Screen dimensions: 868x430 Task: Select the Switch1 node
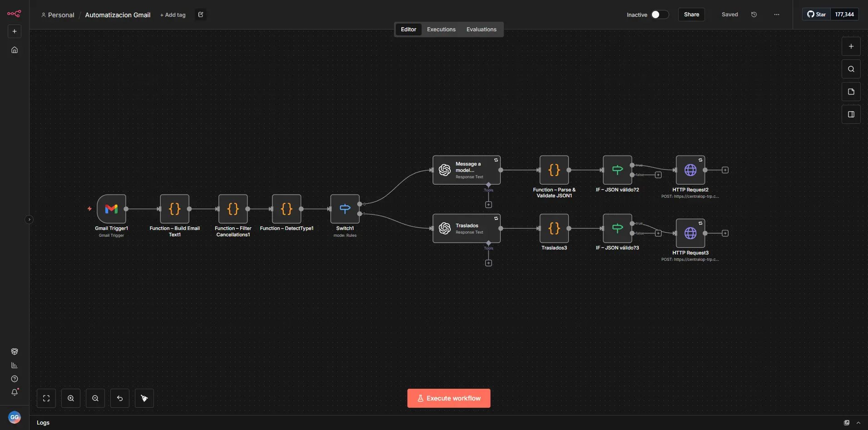(345, 209)
